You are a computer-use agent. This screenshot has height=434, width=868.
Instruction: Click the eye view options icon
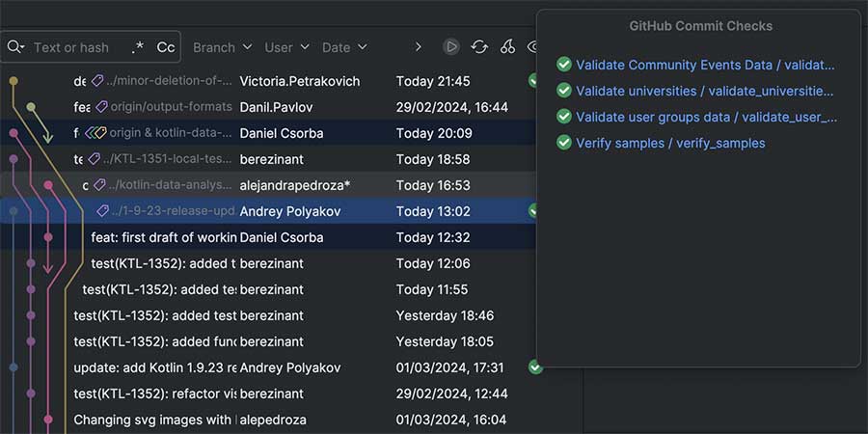533,47
